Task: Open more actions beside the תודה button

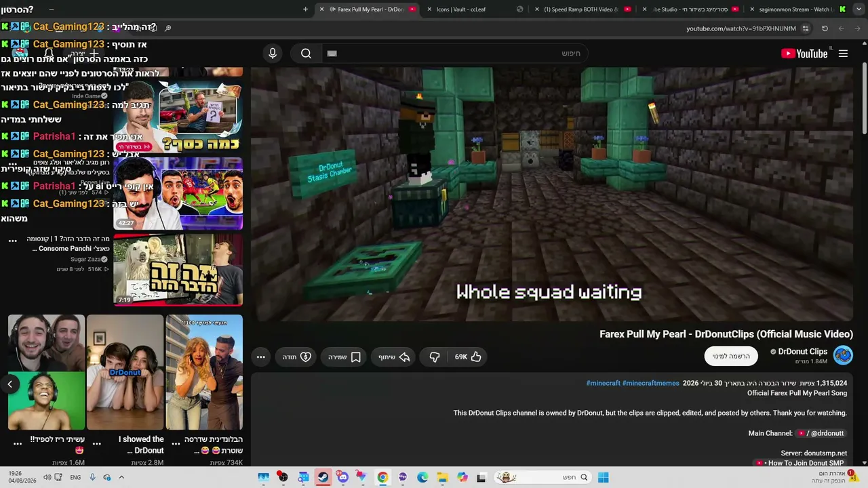Action: pos(261,357)
